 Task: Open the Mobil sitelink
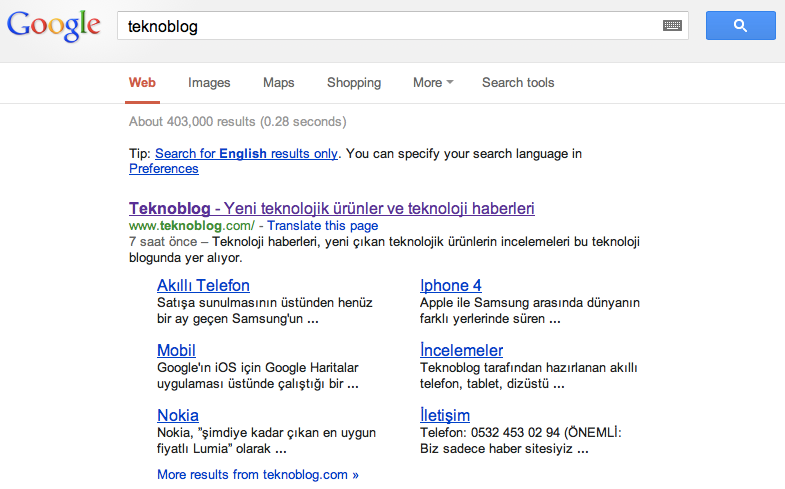[x=176, y=350]
